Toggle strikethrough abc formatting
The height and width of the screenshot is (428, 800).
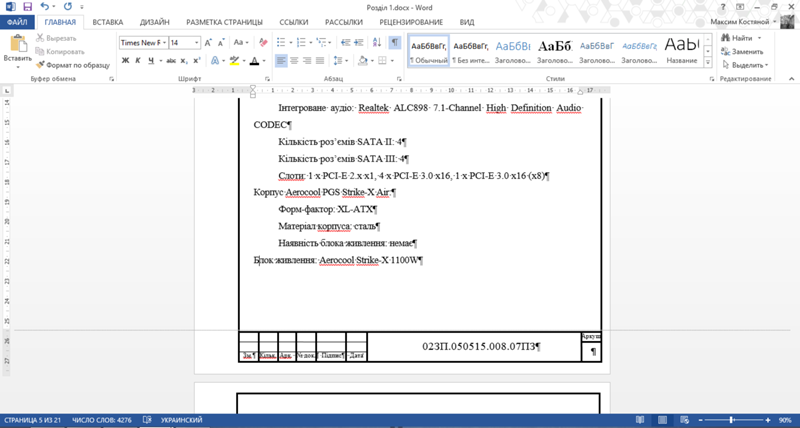pyautogui.click(x=171, y=61)
